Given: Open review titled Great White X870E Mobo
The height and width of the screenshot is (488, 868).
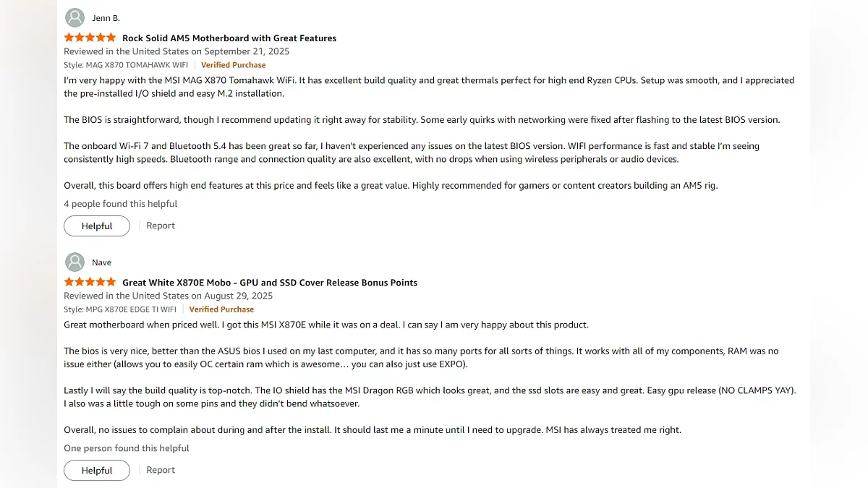Looking at the screenshot, I should pyautogui.click(x=270, y=283).
